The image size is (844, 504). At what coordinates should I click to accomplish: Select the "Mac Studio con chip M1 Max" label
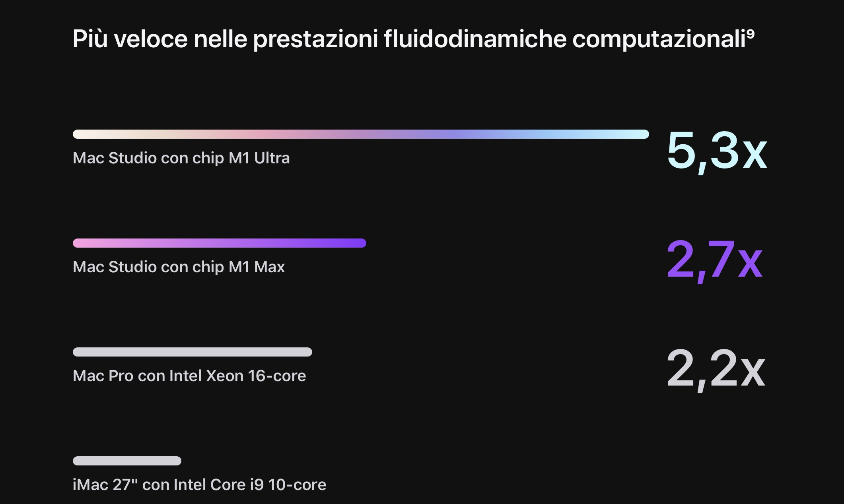[x=179, y=267]
